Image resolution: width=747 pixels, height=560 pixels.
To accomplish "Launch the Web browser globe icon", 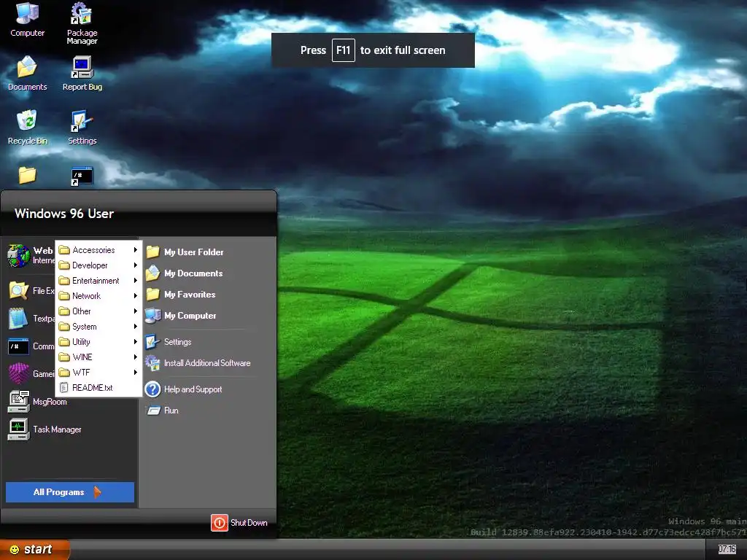I will (18, 255).
